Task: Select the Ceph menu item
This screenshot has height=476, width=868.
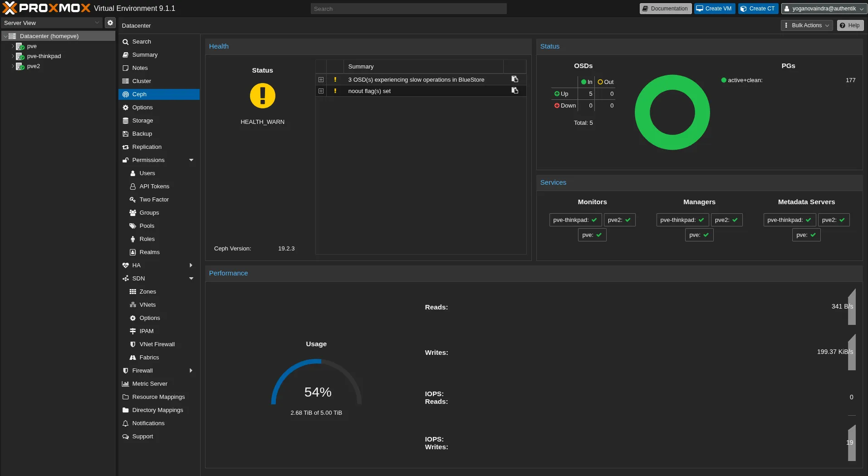Action: [159, 94]
